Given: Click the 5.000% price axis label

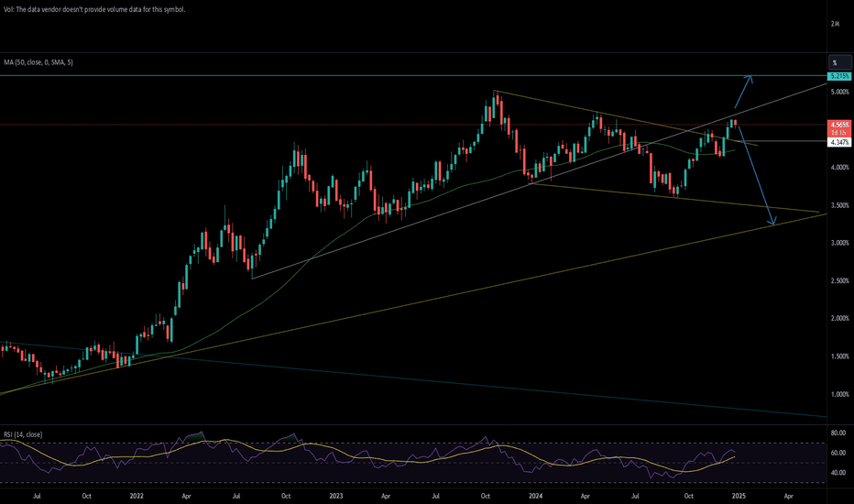Looking at the screenshot, I should (839, 92).
